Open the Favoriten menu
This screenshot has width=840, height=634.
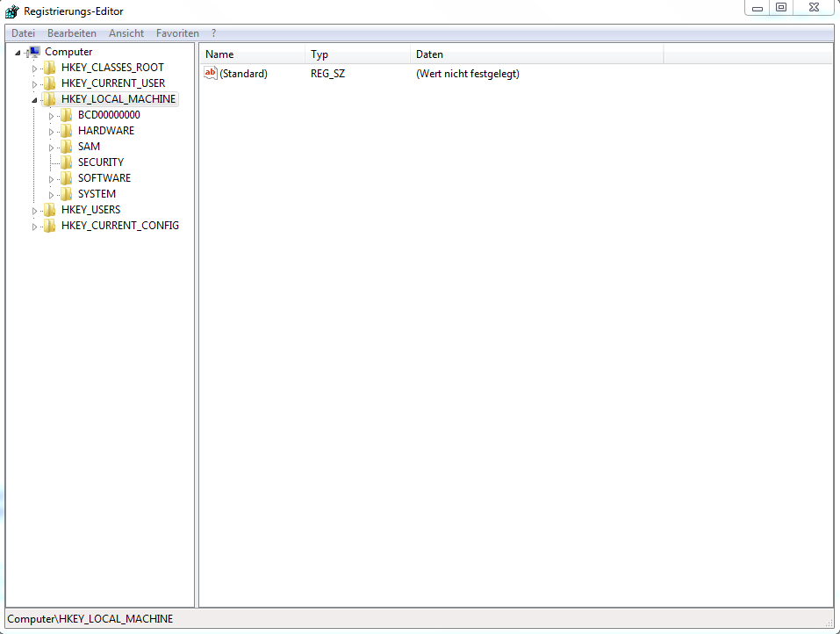pos(177,32)
